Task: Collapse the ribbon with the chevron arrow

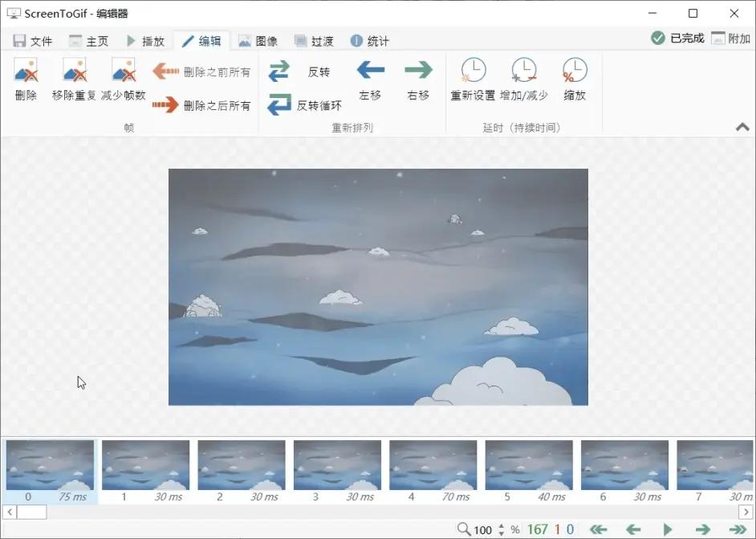Action: [742, 128]
